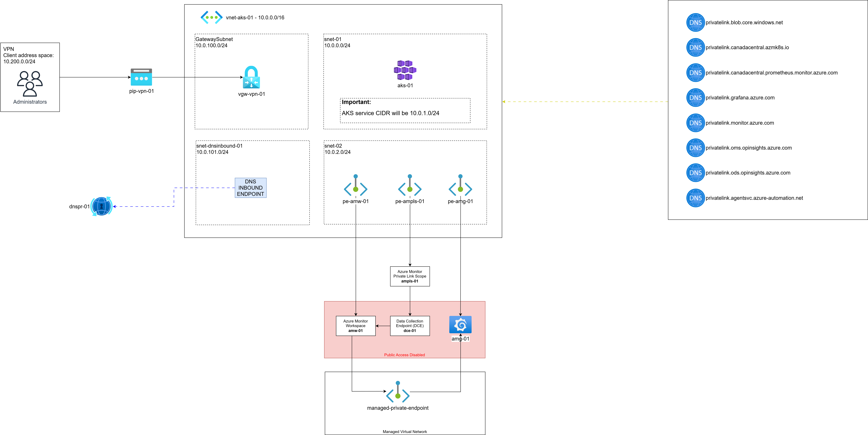868x435 pixels.
Task: Select the amg-01 Grafana icon
Action: [460, 325]
